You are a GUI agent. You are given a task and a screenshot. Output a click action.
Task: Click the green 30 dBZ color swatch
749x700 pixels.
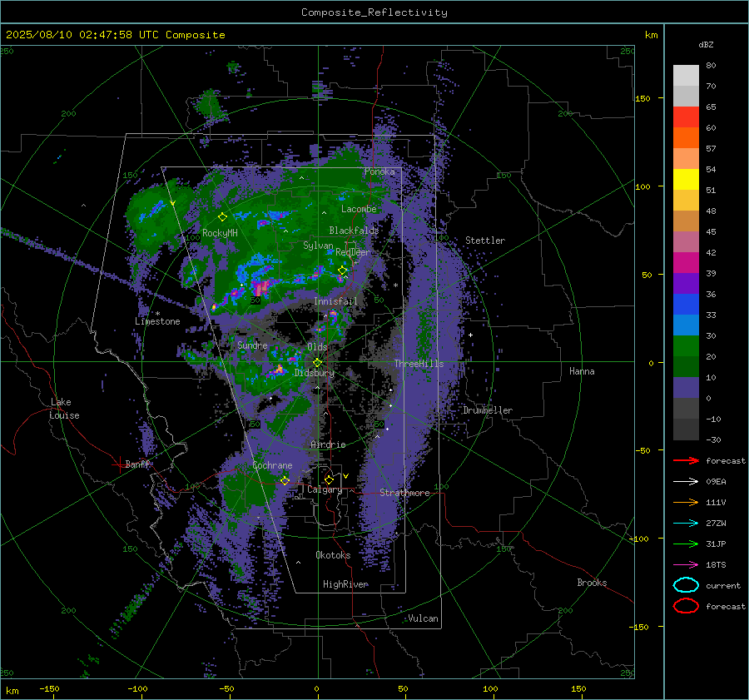click(x=686, y=346)
